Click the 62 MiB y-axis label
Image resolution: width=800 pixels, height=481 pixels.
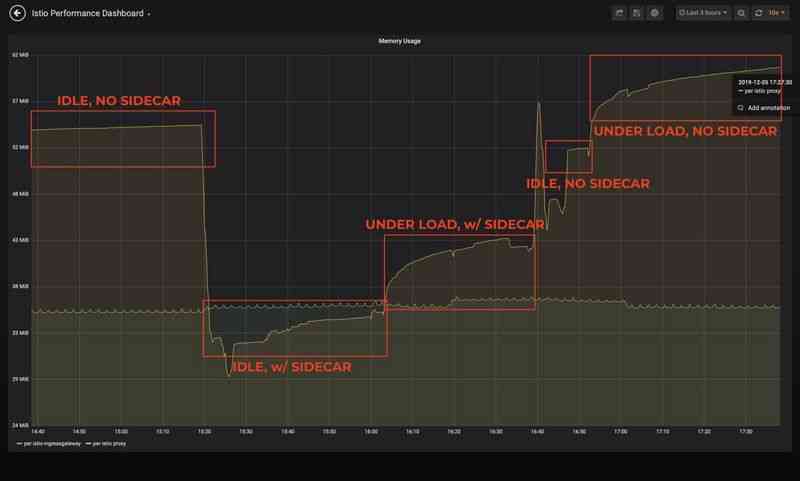(20, 55)
